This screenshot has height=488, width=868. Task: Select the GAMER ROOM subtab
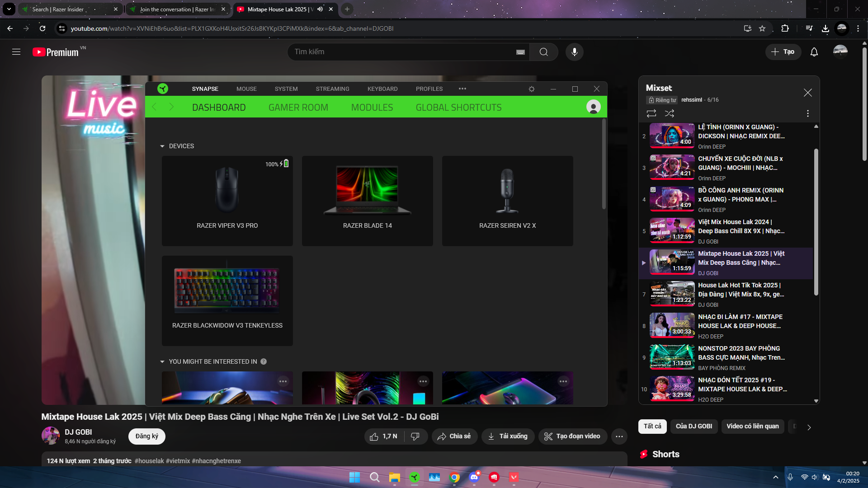point(298,108)
